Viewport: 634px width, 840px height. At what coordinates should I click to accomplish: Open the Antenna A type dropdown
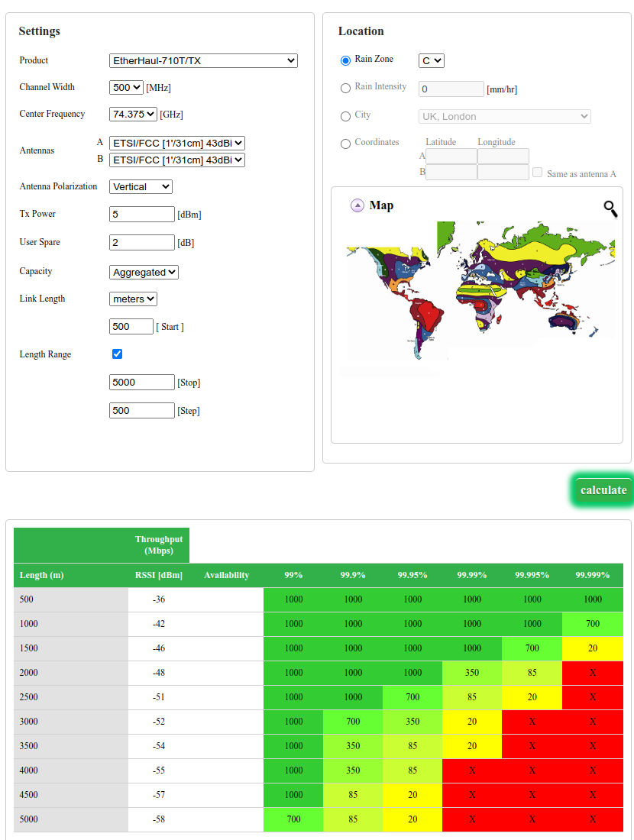[176, 143]
